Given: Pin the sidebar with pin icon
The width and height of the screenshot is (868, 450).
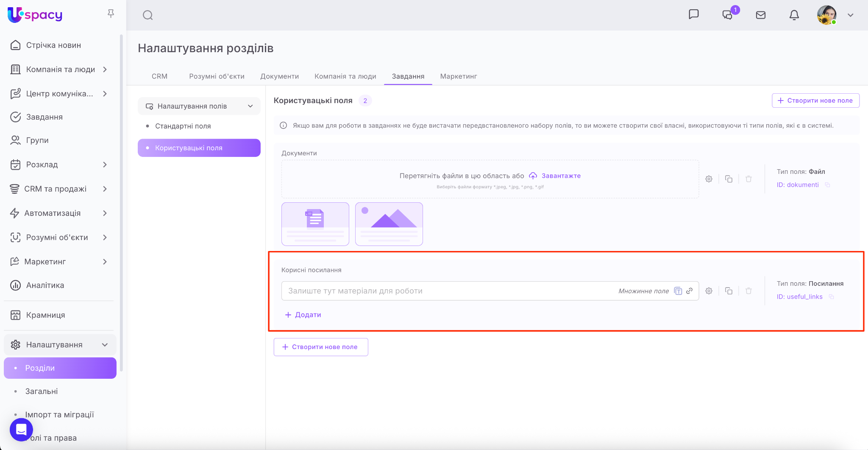Looking at the screenshot, I should (x=111, y=14).
